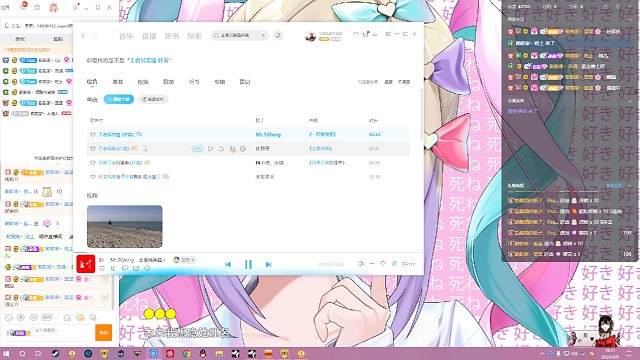Close the tag chip beside song title
The width and height of the screenshot is (640, 360).
click(x=193, y=260)
